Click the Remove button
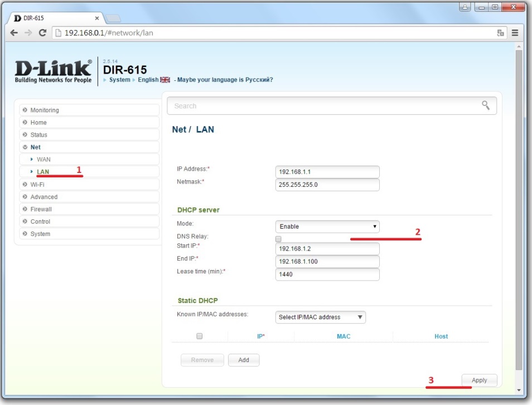The height and width of the screenshot is (405, 532). tap(202, 360)
